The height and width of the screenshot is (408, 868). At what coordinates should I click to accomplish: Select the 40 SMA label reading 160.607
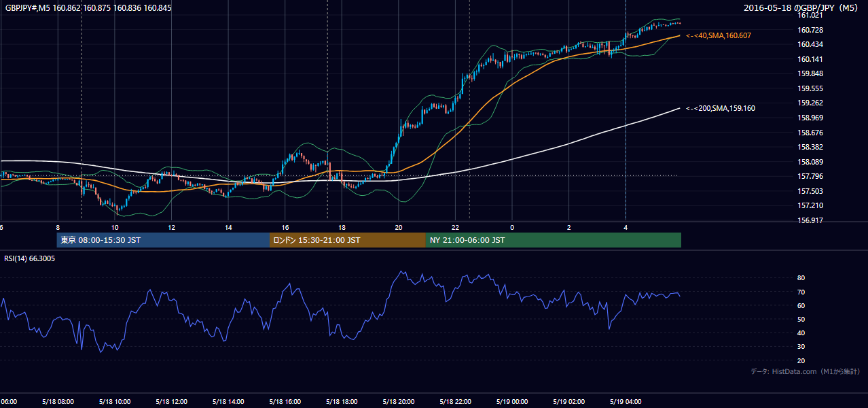[719, 35]
